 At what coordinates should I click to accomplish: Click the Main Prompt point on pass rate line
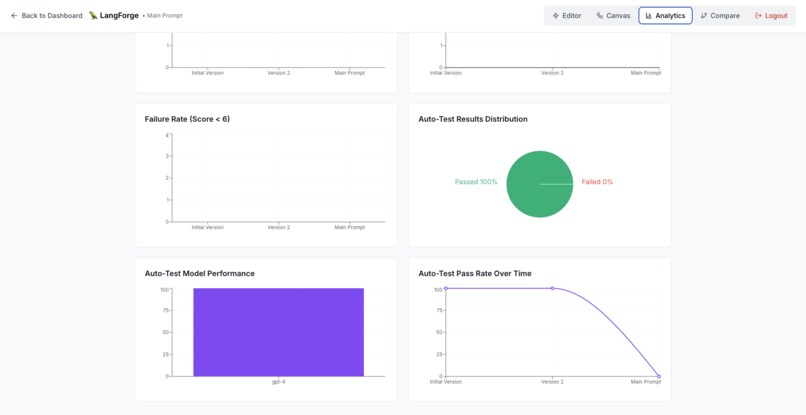click(x=659, y=376)
